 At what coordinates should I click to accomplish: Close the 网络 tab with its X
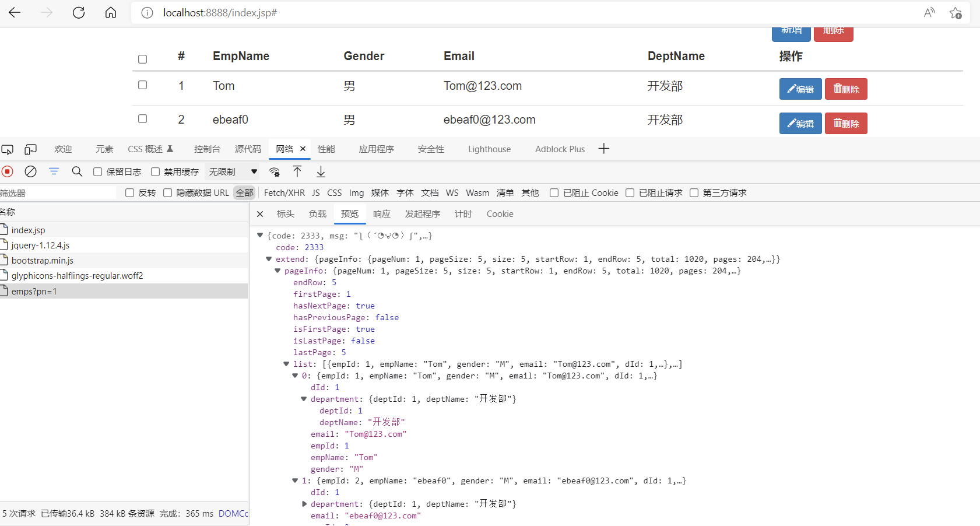tap(303, 149)
